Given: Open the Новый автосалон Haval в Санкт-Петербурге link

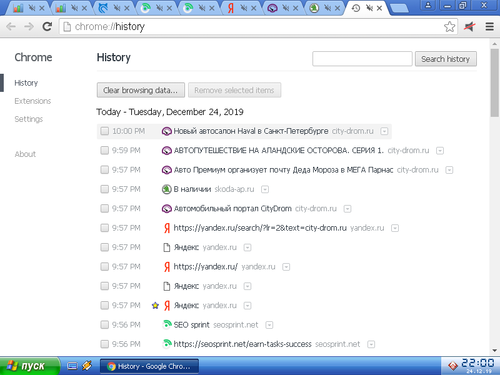Looking at the screenshot, I should (x=251, y=131).
